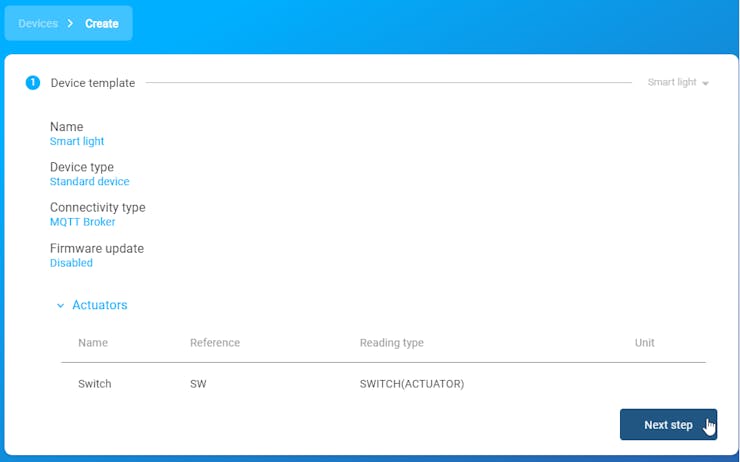Click the breadcrumb chevron separator icon

pos(70,24)
